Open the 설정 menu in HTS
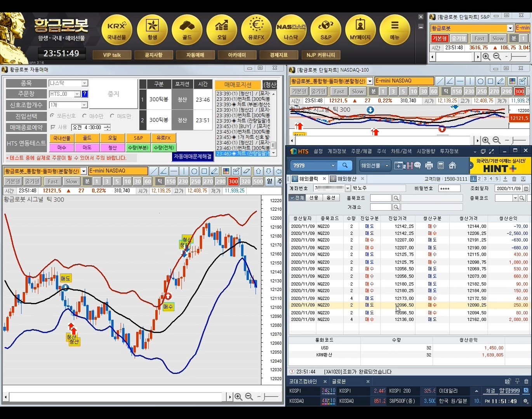Image resolution: width=532 pixels, height=419 pixels. [318, 151]
